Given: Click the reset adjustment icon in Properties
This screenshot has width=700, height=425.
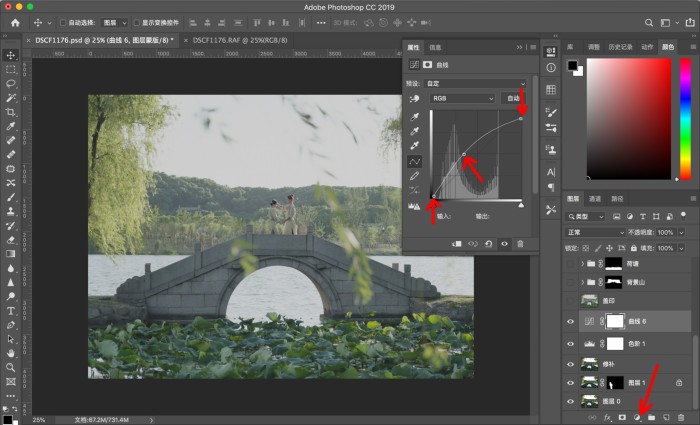Looking at the screenshot, I should point(488,244).
